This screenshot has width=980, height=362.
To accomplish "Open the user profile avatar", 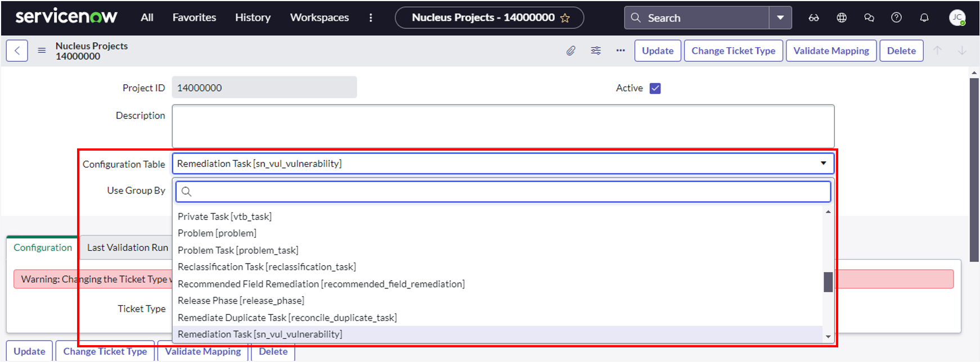I will tap(957, 18).
